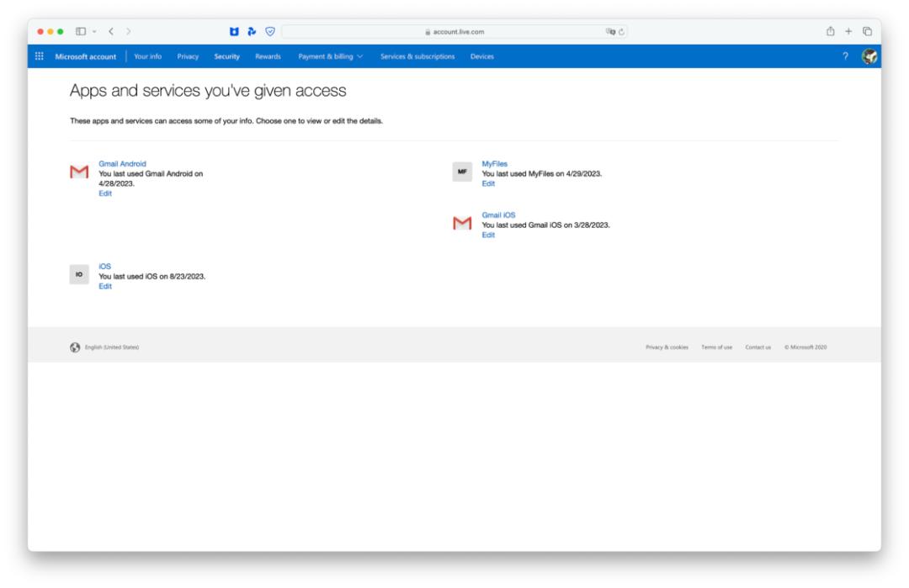Viewport: 909px width, 588px height.
Task: Click the MyFiles MF icon
Action: point(461,171)
